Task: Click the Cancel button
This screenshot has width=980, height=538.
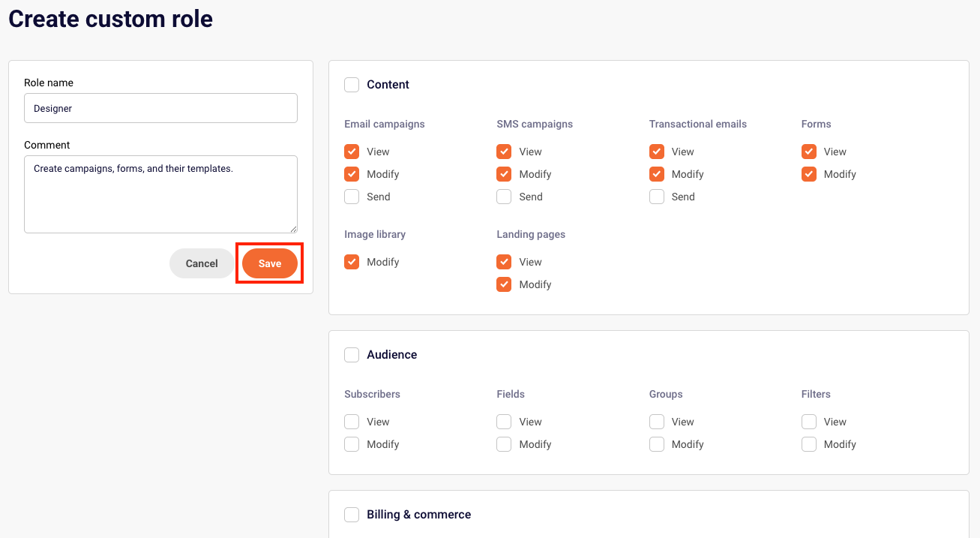Action: (202, 263)
